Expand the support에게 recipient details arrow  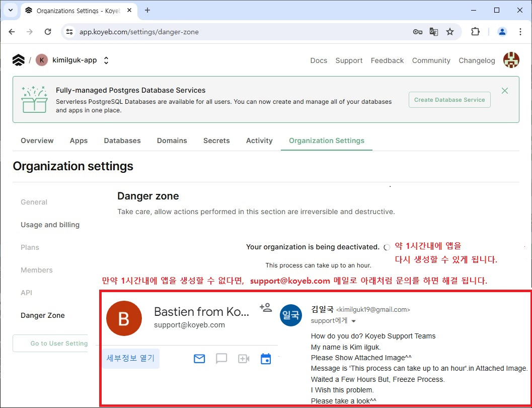click(x=353, y=321)
